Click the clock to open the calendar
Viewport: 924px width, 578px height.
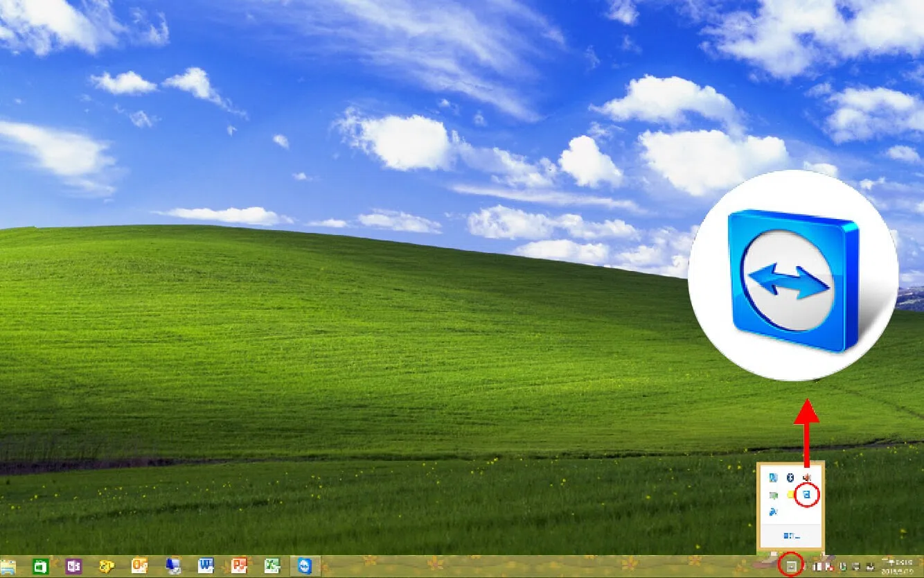[x=894, y=567]
